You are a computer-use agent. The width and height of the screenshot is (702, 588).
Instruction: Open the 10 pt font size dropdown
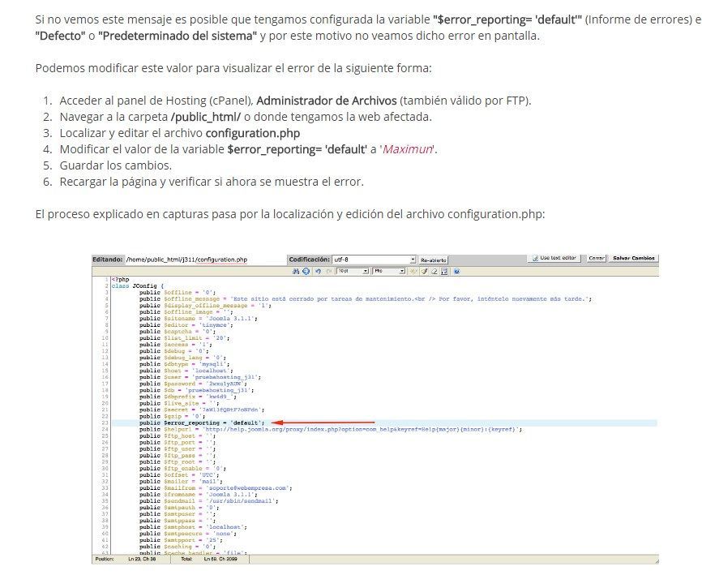pos(353,271)
